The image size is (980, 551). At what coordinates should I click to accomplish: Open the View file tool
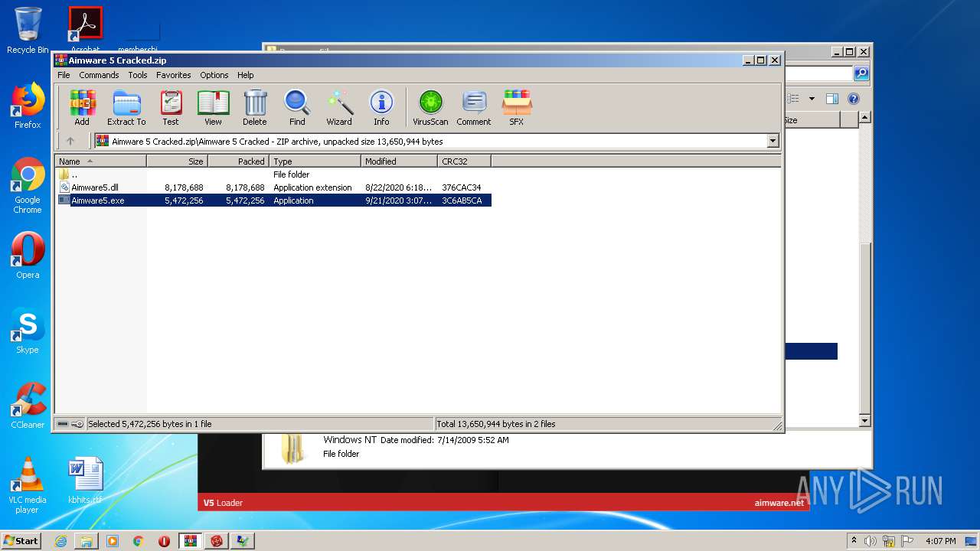213,107
